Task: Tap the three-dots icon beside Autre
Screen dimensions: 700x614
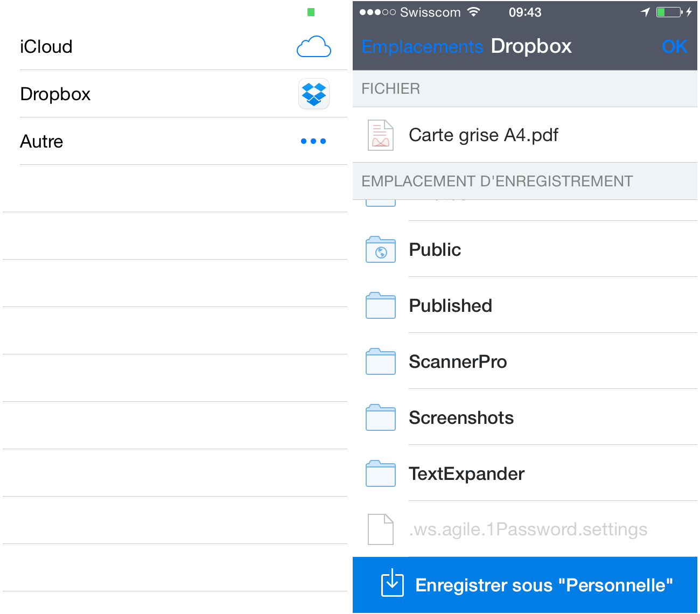Action: (313, 141)
